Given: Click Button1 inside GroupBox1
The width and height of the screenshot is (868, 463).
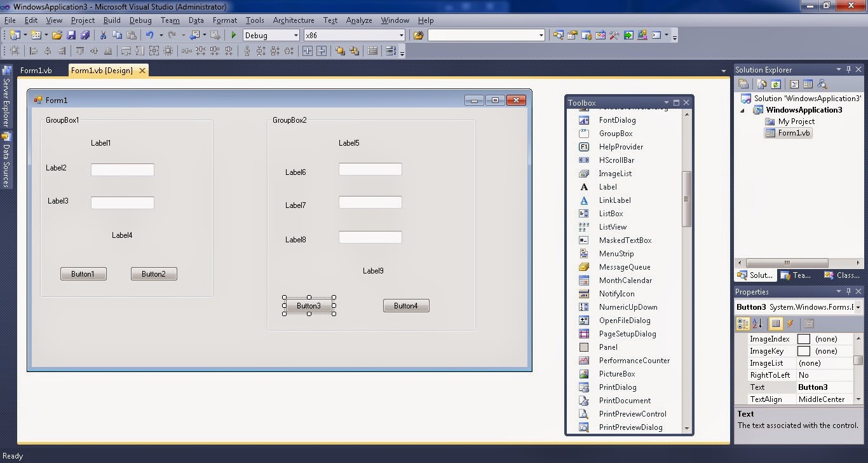Looking at the screenshot, I should [x=83, y=273].
